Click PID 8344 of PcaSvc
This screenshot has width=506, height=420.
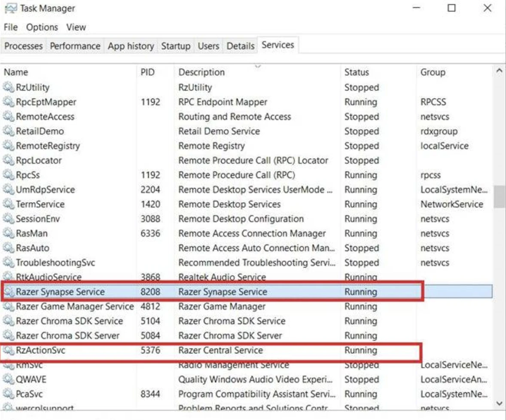point(150,394)
